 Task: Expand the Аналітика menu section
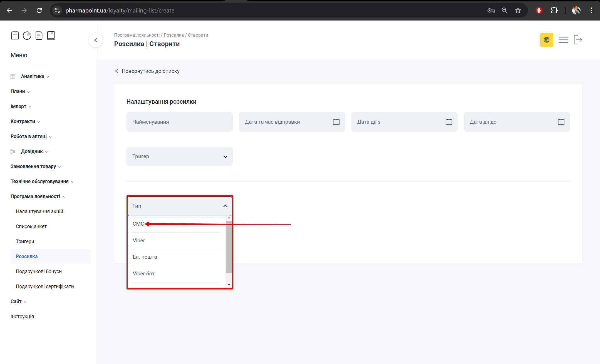click(33, 76)
